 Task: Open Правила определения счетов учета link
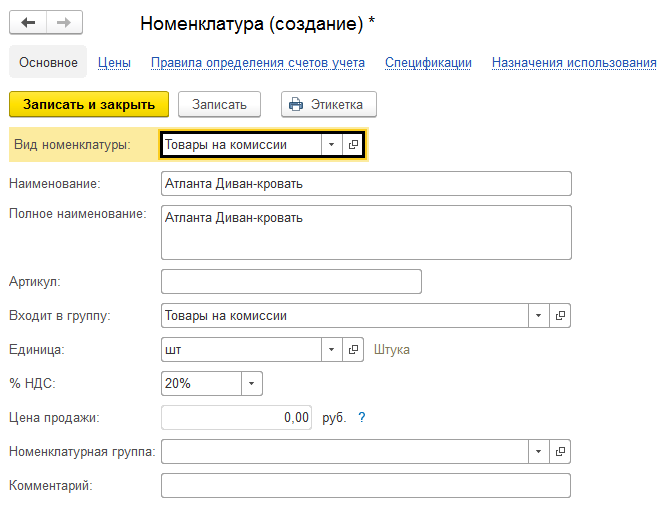[x=257, y=62]
